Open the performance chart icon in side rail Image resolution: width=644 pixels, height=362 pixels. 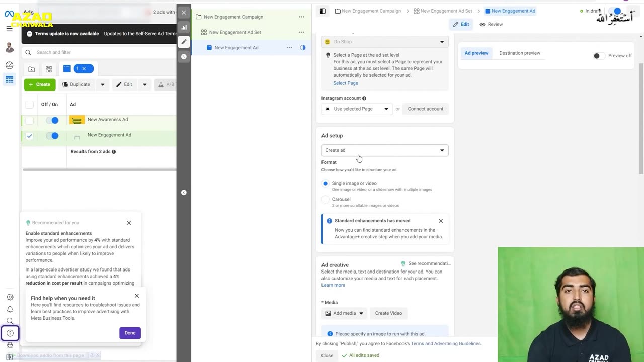pyautogui.click(x=184, y=27)
